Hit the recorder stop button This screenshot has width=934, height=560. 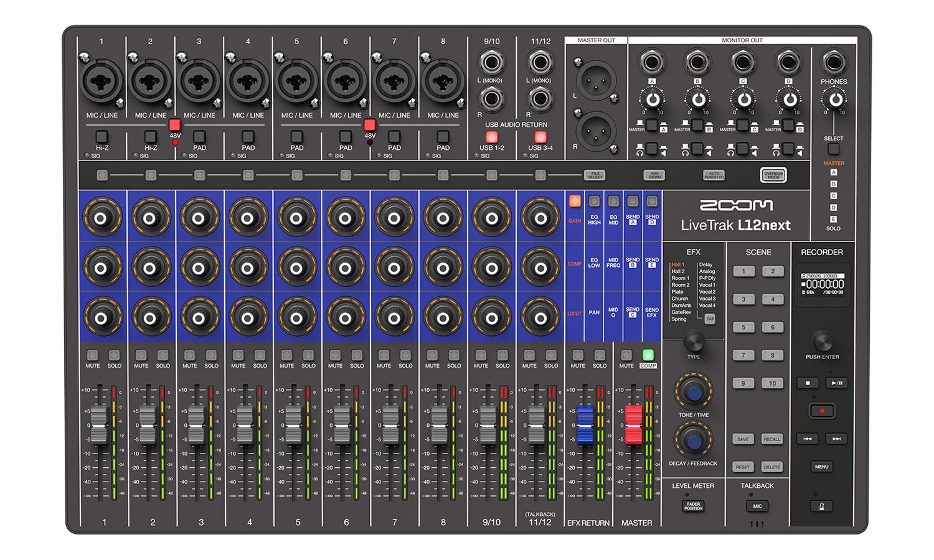click(x=808, y=383)
